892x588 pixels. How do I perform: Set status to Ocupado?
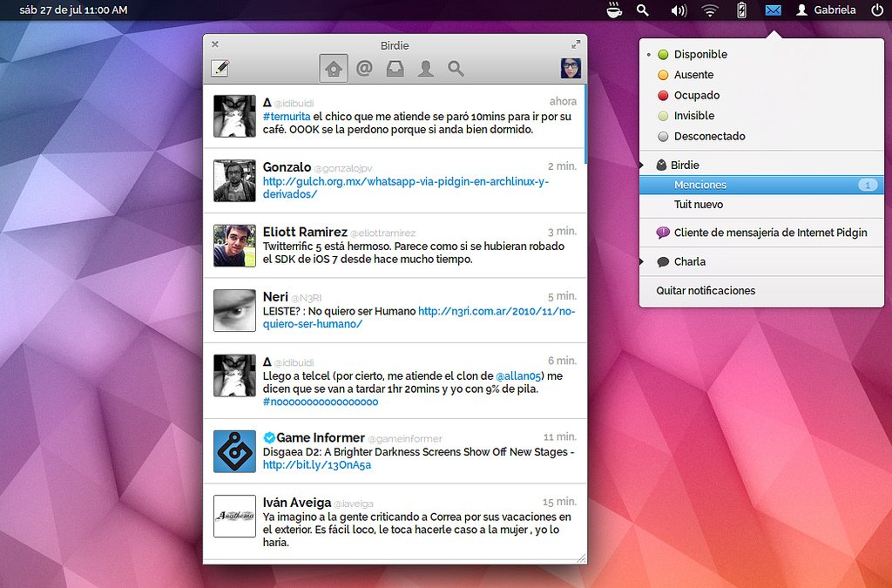(x=696, y=95)
